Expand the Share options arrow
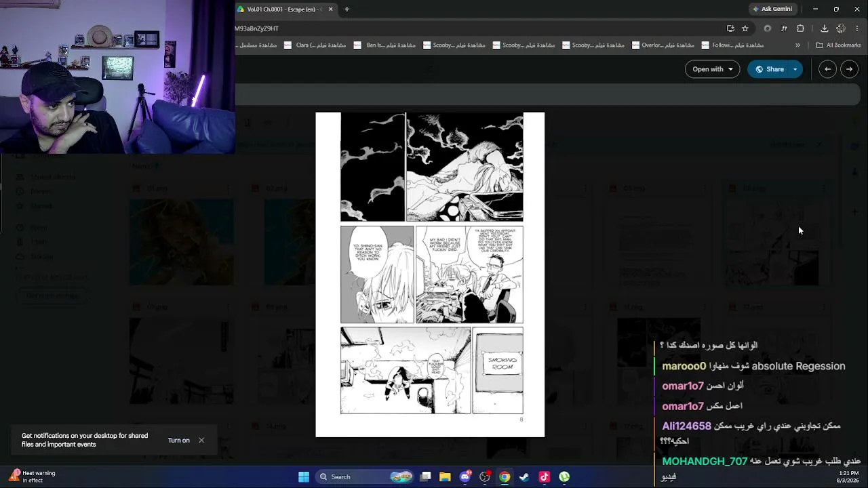 [x=795, y=69]
